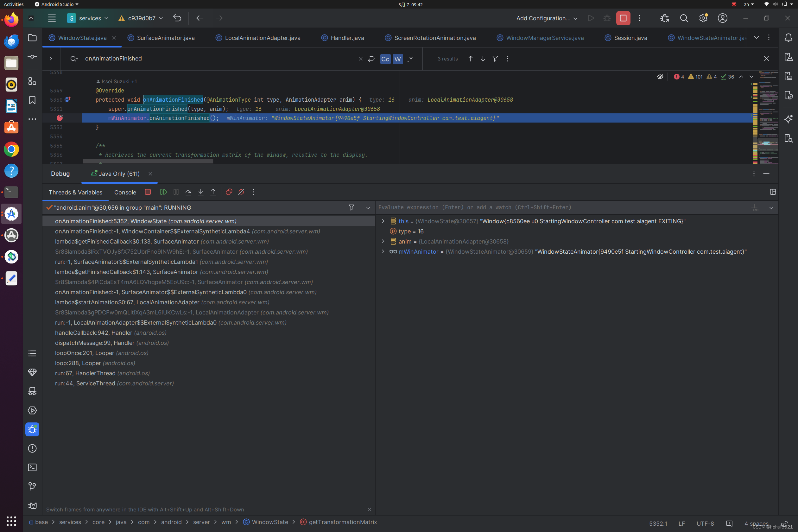The height and width of the screenshot is (532, 798).
Task: Switch to the Console tab
Action: 125,193
